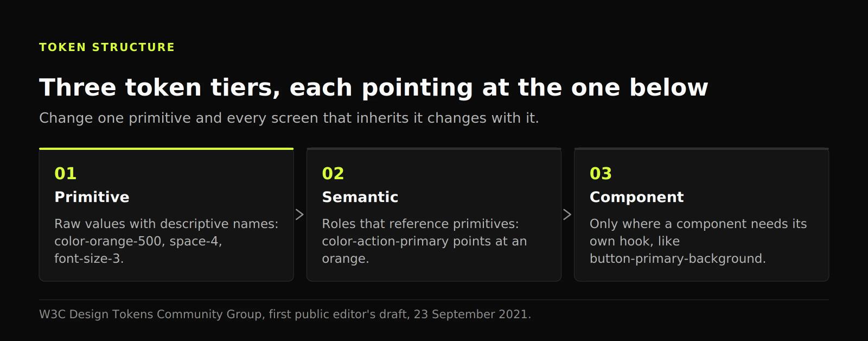The image size is (868, 341).
Task: Open the Component card heading
Action: pos(637,197)
